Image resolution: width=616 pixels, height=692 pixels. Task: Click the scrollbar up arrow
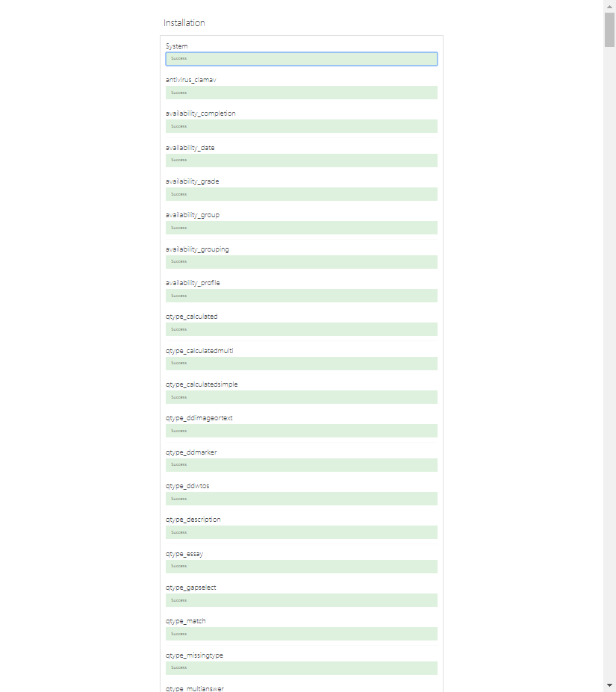[609, 7]
